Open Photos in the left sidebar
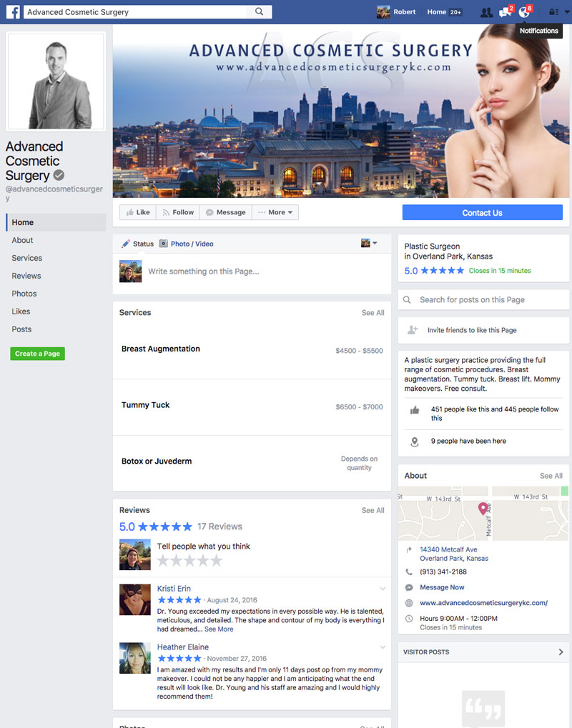The height and width of the screenshot is (728, 572). (x=24, y=294)
